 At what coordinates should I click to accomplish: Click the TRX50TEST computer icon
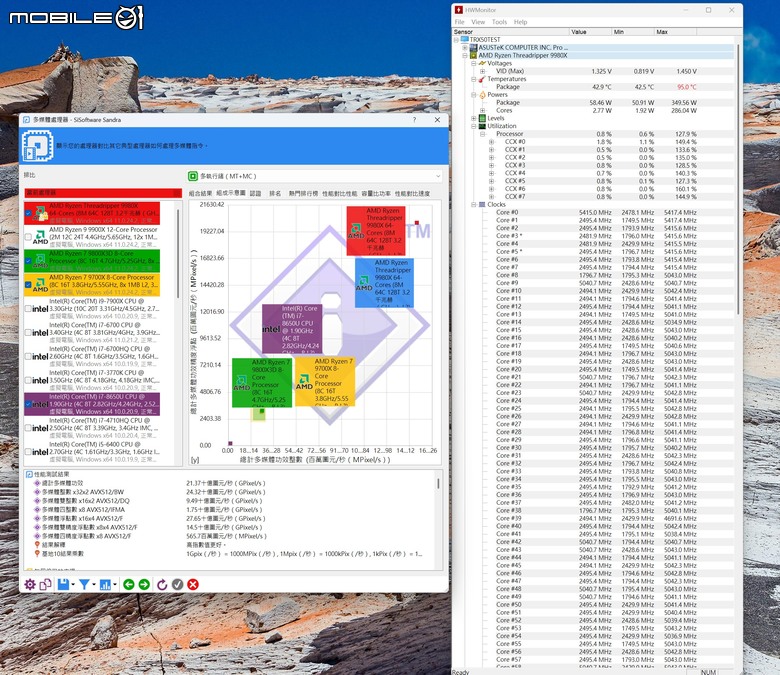(x=465, y=39)
